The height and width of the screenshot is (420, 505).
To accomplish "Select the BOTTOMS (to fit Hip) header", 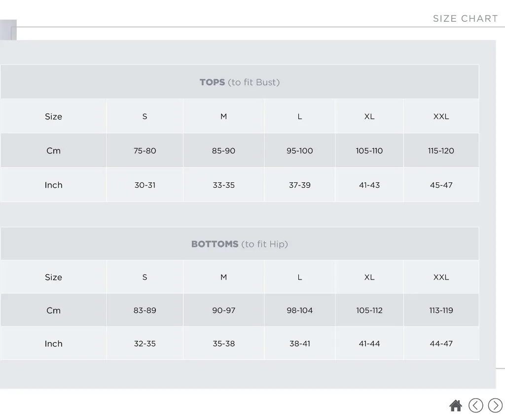I will [240, 244].
